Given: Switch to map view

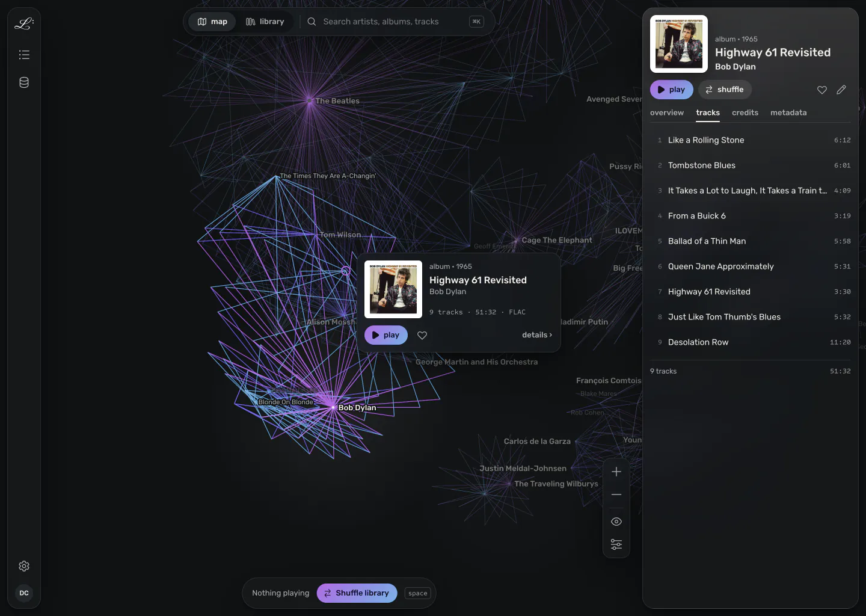Looking at the screenshot, I should click(212, 22).
